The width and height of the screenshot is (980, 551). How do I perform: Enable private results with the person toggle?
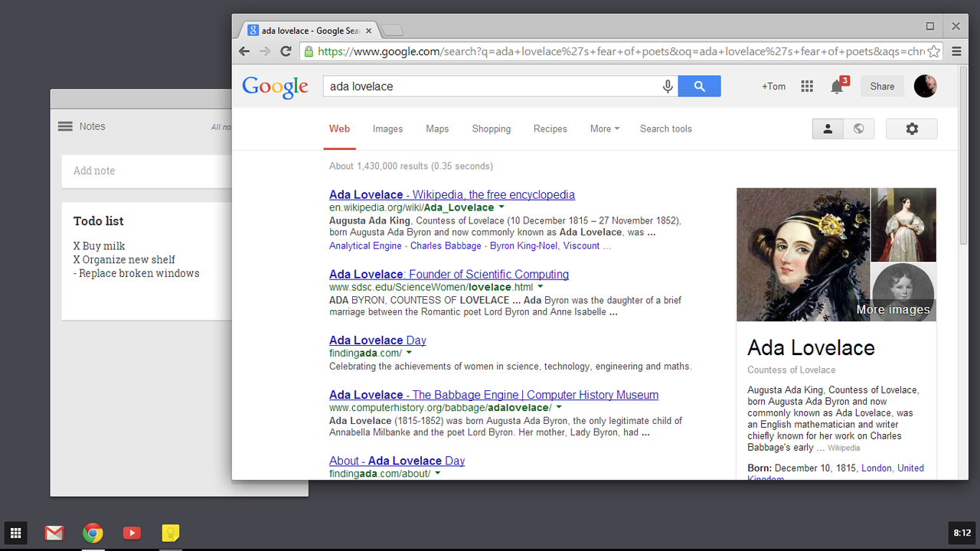pos(828,129)
